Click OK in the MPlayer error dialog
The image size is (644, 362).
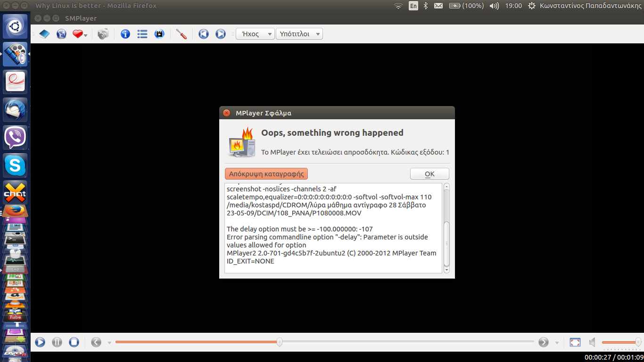(x=429, y=174)
